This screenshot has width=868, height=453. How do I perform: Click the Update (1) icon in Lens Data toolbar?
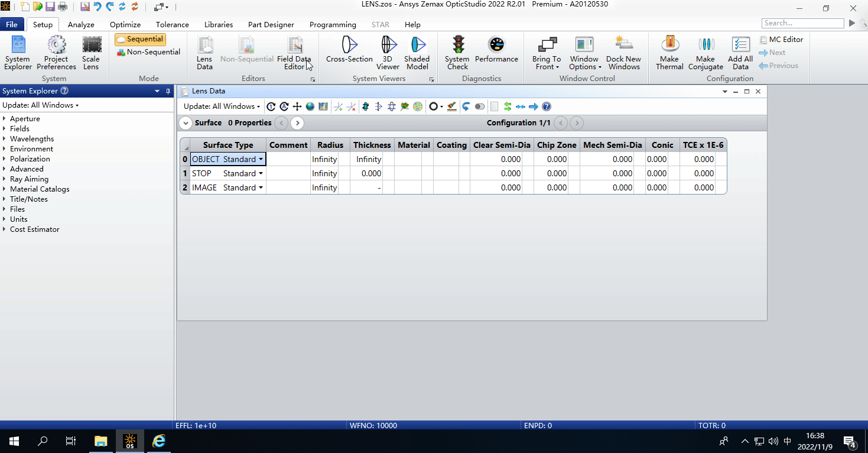click(271, 106)
